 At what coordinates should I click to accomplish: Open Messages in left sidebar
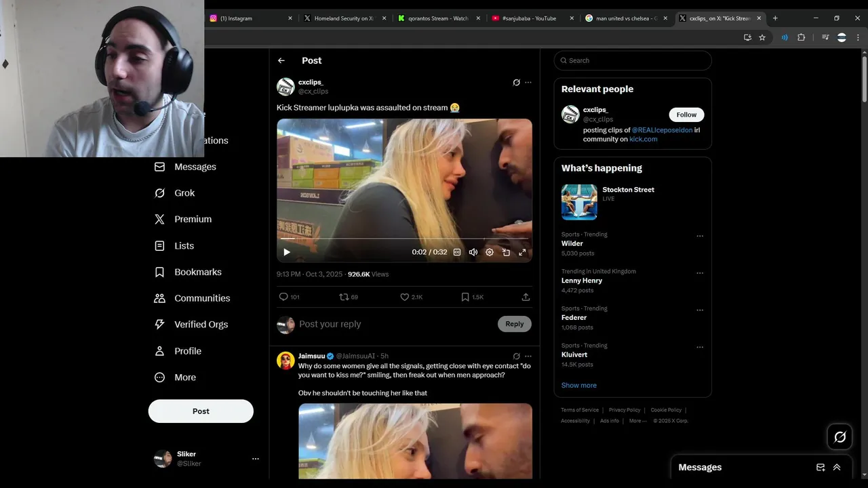click(185, 167)
